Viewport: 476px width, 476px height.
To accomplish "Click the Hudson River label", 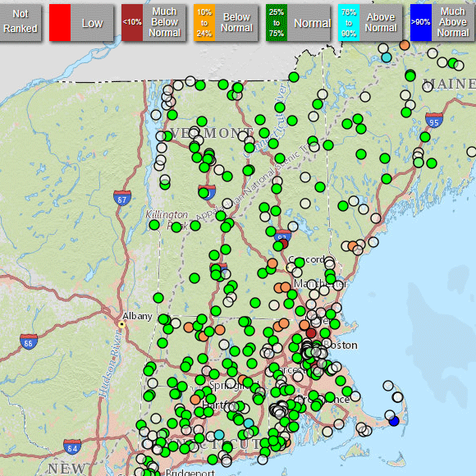I will coord(112,364).
